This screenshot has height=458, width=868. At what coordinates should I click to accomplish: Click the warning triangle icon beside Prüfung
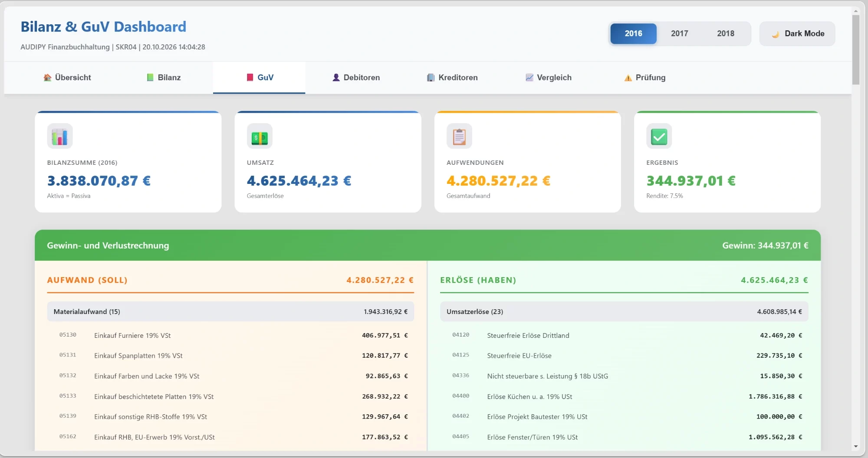pos(628,78)
